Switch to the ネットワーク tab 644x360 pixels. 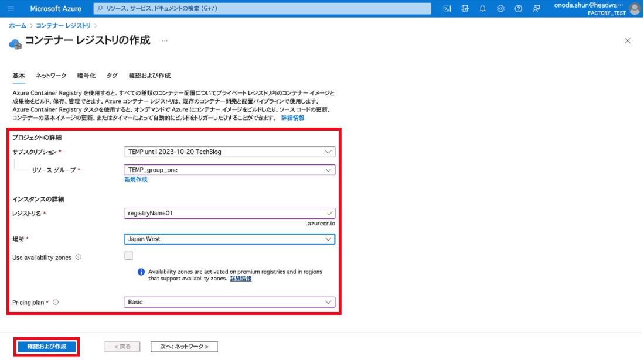51,76
